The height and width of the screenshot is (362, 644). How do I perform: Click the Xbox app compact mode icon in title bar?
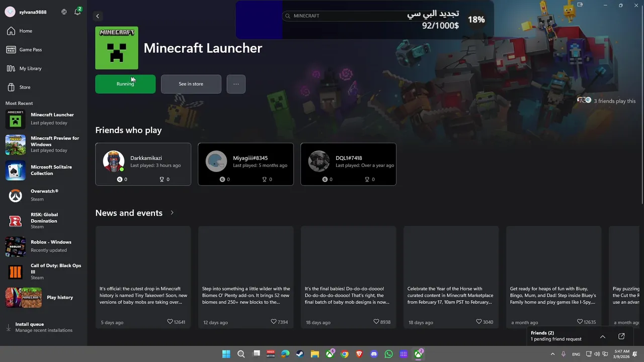[580, 5]
